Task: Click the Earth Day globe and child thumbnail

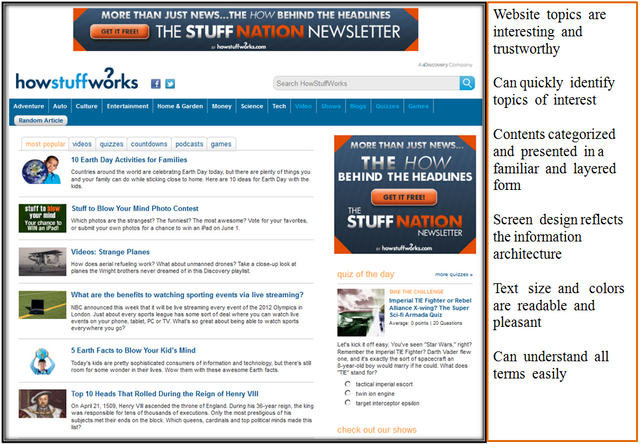Action: (x=42, y=170)
